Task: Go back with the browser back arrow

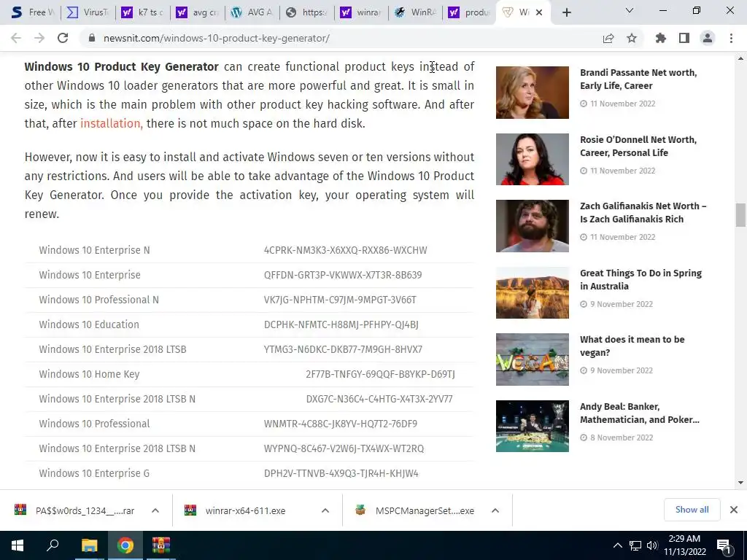Action: [16, 38]
